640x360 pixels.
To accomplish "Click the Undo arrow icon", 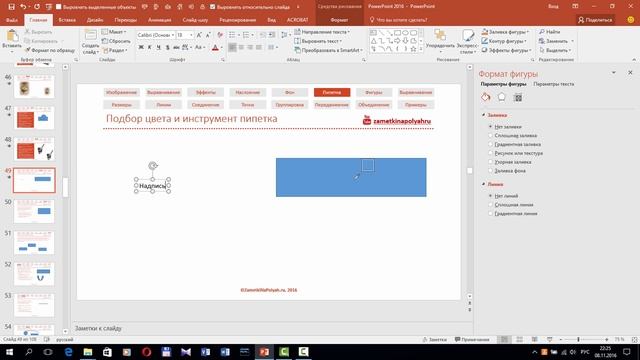I will pyautogui.click(x=23, y=7).
